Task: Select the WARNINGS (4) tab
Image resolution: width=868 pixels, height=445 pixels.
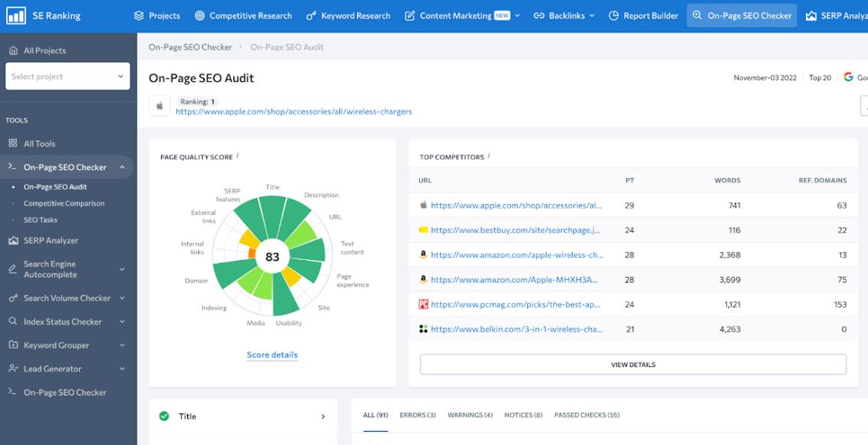Action: (470, 415)
